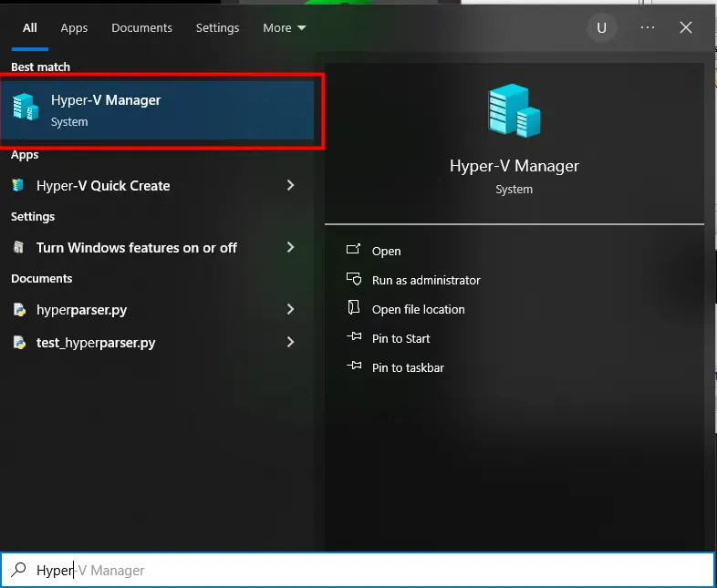Close the search panel
The width and height of the screenshot is (717, 588).
point(686,27)
